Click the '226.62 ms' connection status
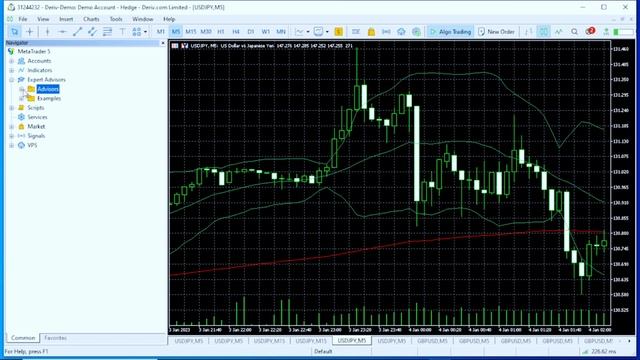Screen dimensions: 640x360 (x=603, y=351)
